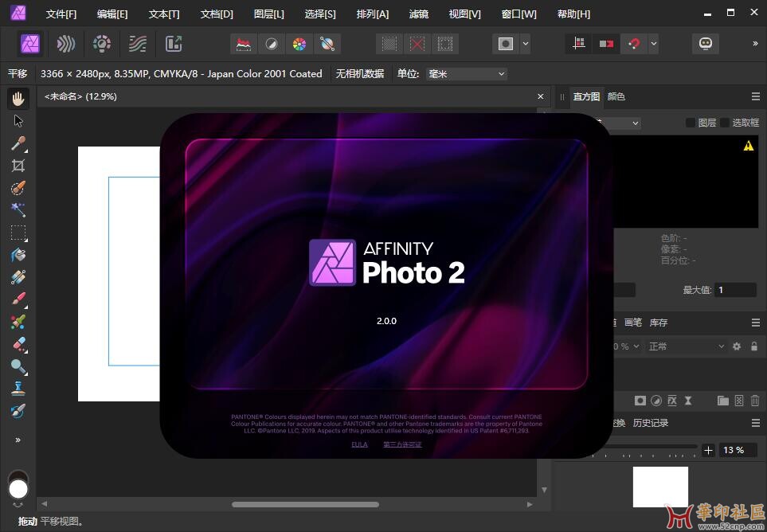The image size is (767, 532).
Task: Select the Rectangular Marquee tool
Action: click(18, 233)
